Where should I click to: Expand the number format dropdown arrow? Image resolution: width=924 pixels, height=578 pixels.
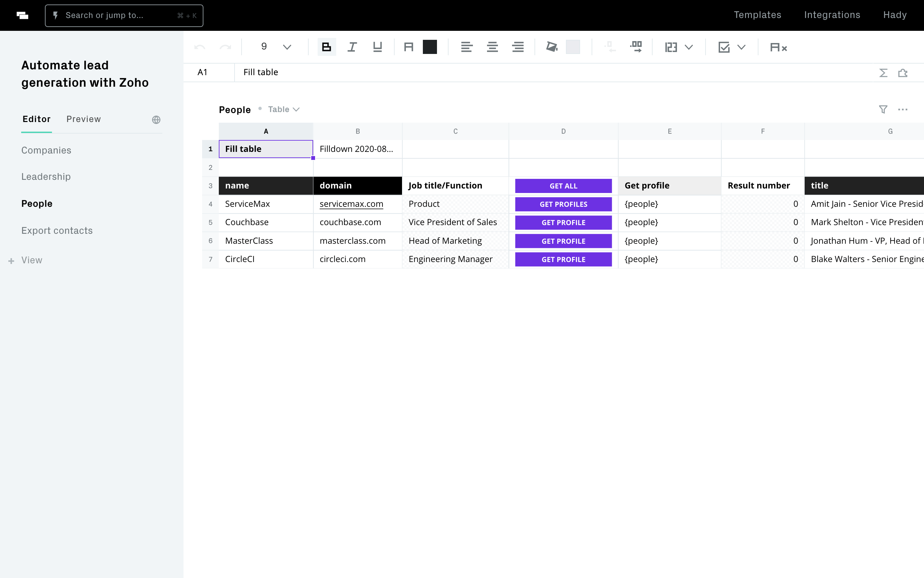pyautogui.click(x=689, y=48)
